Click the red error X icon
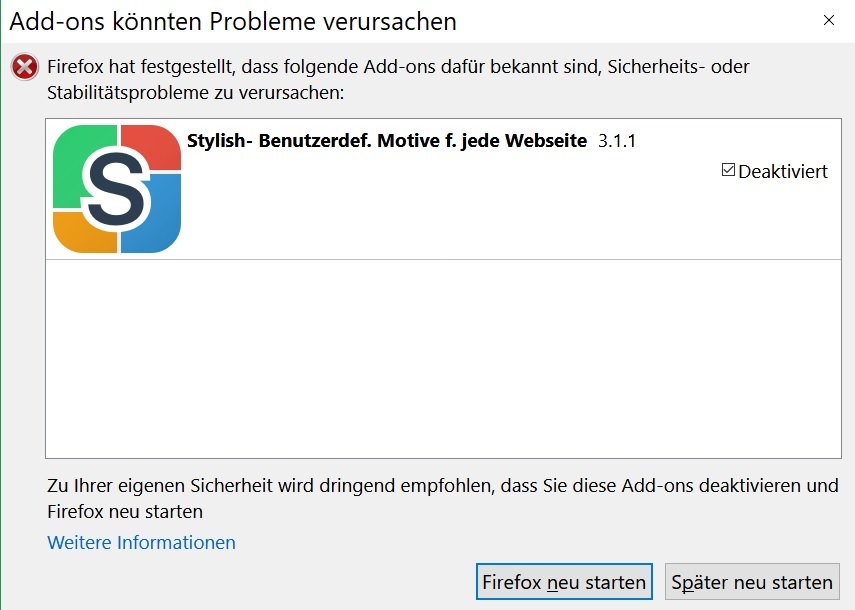The image size is (855, 610). [x=25, y=68]
